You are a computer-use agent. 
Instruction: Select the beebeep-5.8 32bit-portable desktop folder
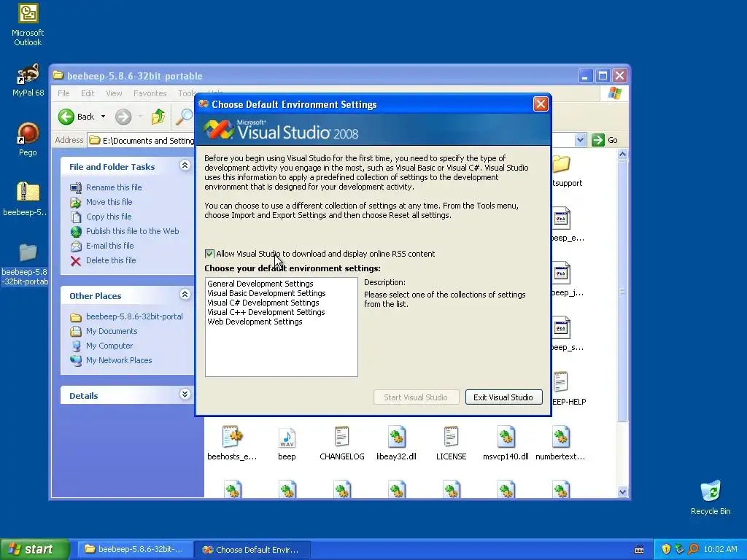point(26,264)
